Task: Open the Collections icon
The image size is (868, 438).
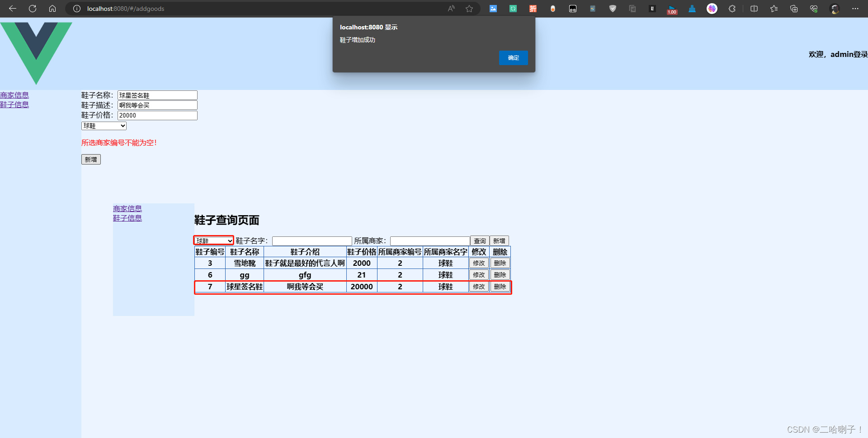Action: tap(794, 9)
